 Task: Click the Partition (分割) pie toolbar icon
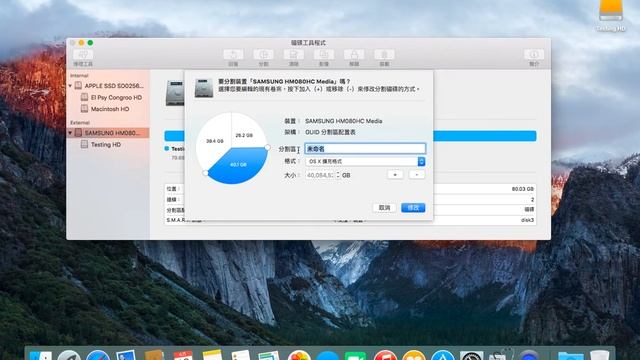point(263,55)
